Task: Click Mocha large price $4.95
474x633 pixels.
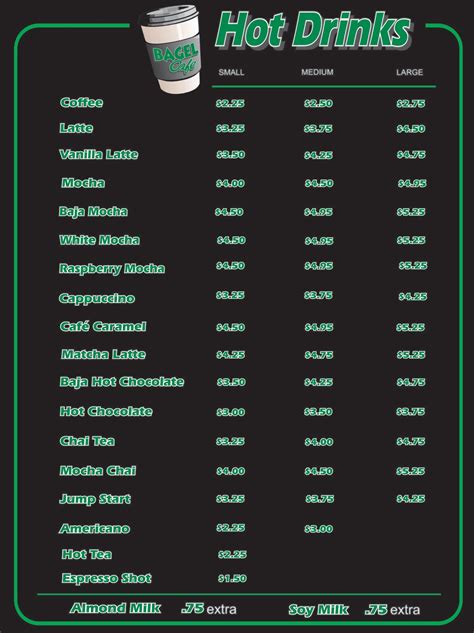Action: [412, 184]
